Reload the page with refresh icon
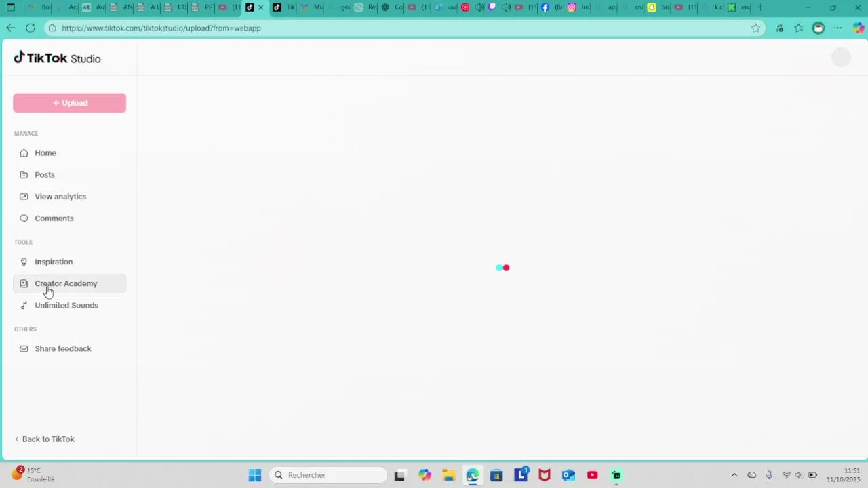Screen dimensions: 868x488 coord(31,28)
